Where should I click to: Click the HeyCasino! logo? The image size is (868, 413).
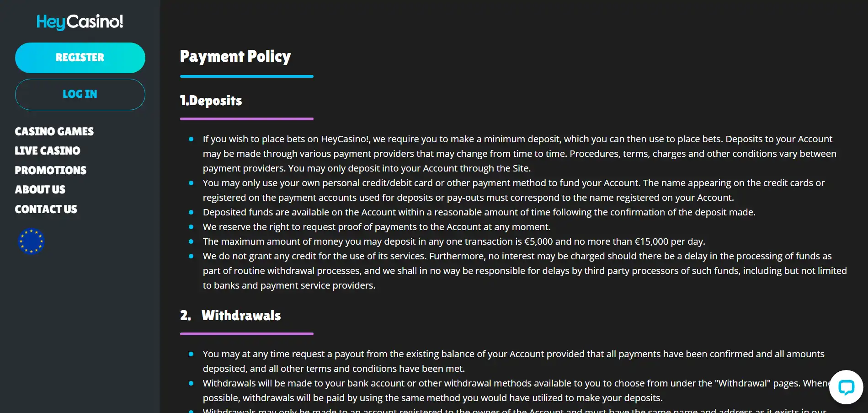[80, 21]
